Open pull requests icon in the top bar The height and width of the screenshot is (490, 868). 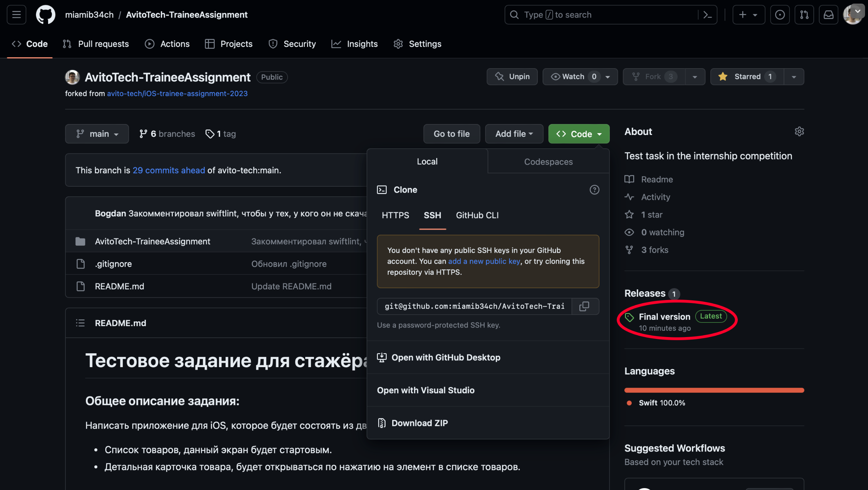804,15
